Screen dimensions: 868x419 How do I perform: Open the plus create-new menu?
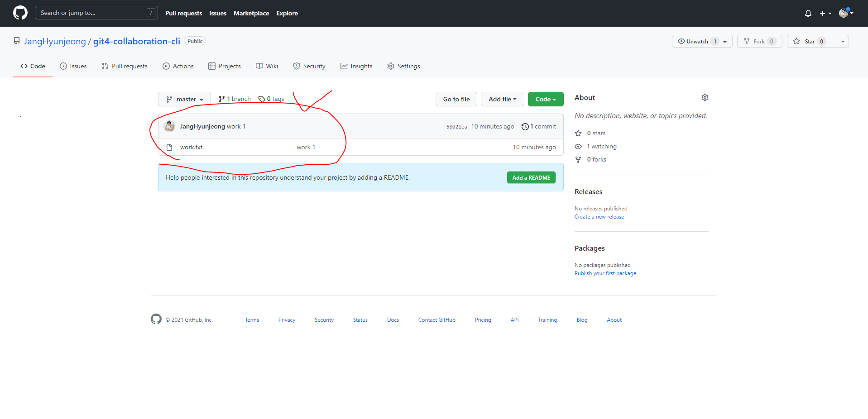825,13
